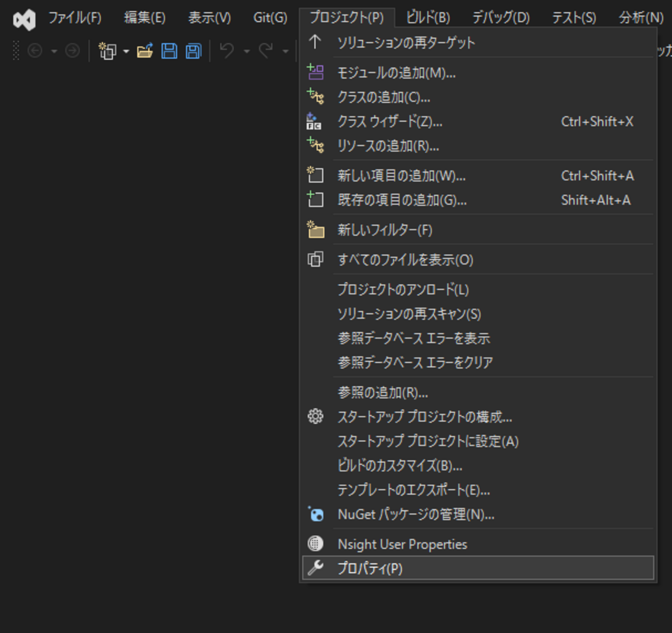Click the NuGet package icon

click(x=315, y=514)
